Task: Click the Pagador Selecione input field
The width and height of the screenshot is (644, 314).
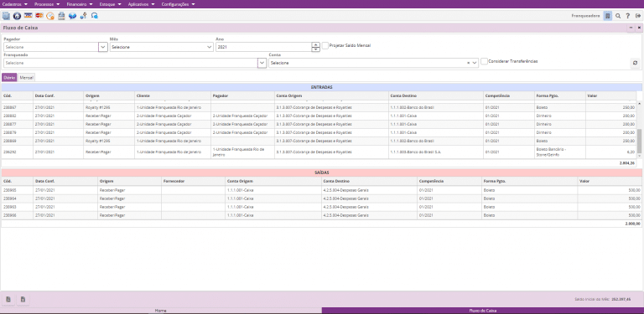Action: click(51, 47)
